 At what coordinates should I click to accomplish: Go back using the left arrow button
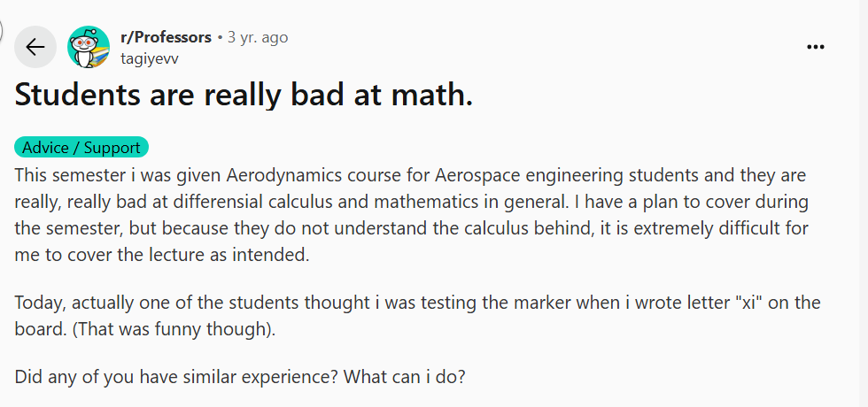click(35, 47)
